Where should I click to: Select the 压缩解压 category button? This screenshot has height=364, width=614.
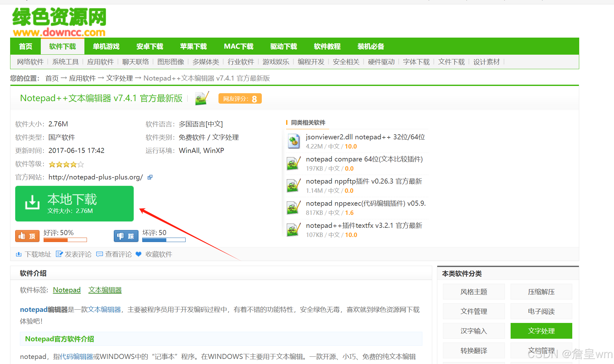[x=541, y=292]
